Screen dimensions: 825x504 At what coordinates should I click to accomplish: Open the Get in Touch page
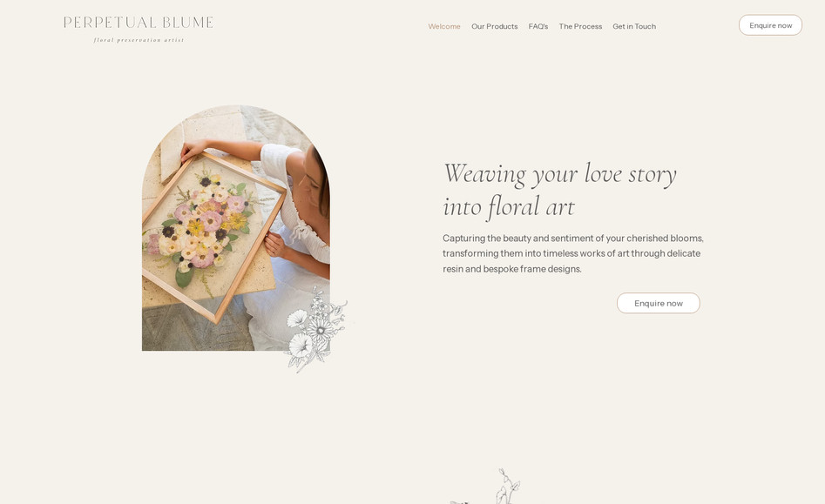point(634,26)
